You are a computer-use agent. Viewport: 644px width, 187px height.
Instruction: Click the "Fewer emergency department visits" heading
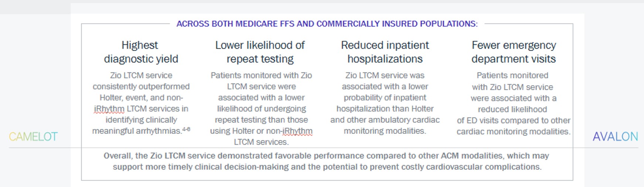coord(514,52)
